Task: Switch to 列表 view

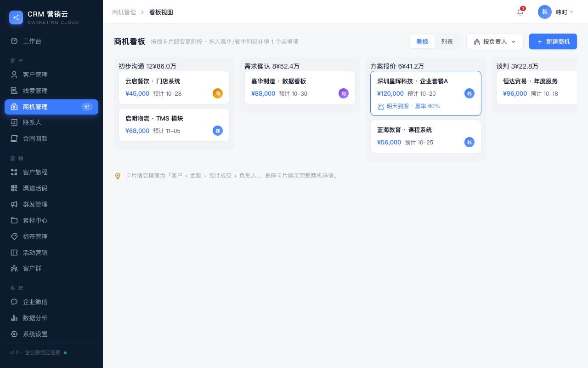Action: pos(447,41)
